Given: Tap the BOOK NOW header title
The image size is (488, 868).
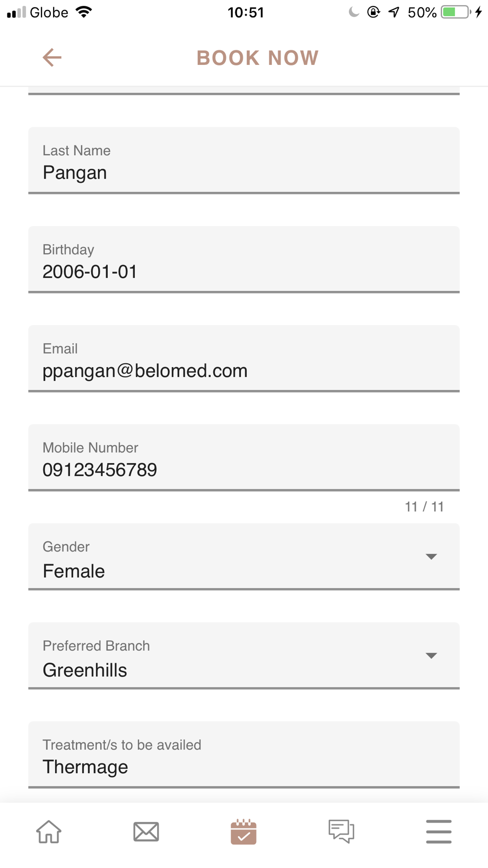Looking at the screenshot, I should [258, 58].
